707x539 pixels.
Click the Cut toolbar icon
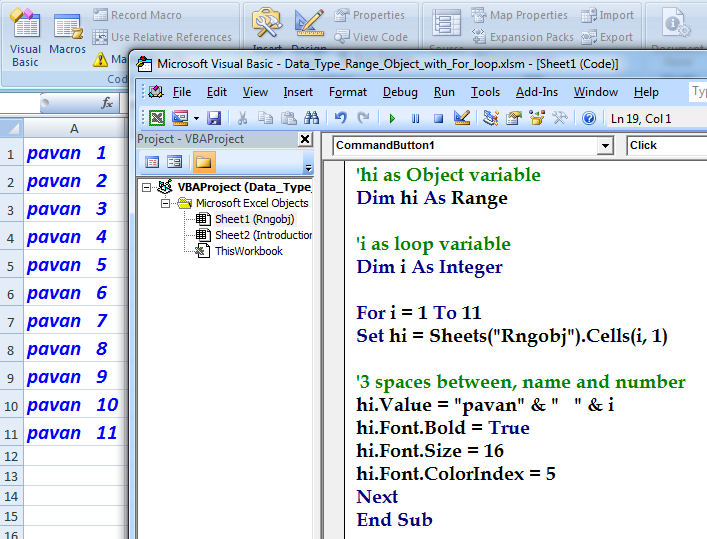pyautogui.click(x=242, y=118)
